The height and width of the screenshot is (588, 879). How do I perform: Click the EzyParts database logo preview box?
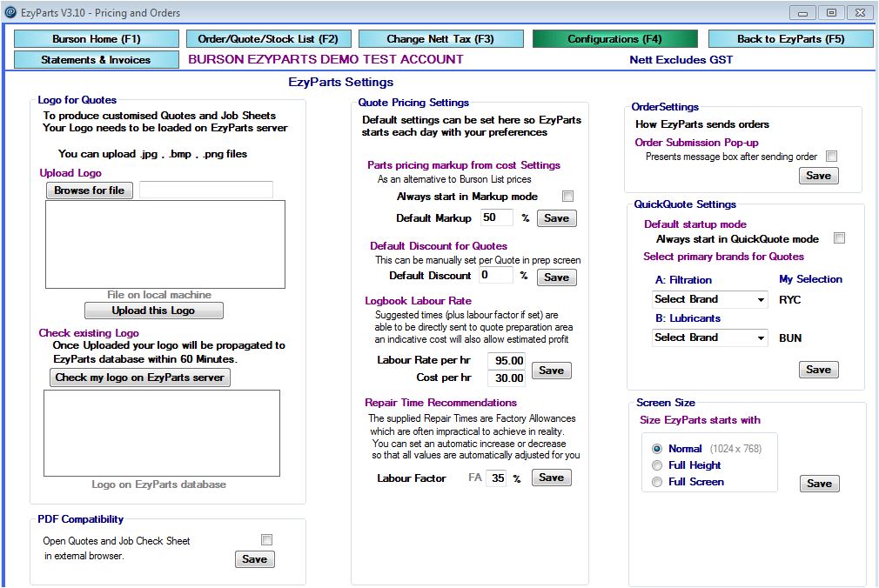point(162,433)
